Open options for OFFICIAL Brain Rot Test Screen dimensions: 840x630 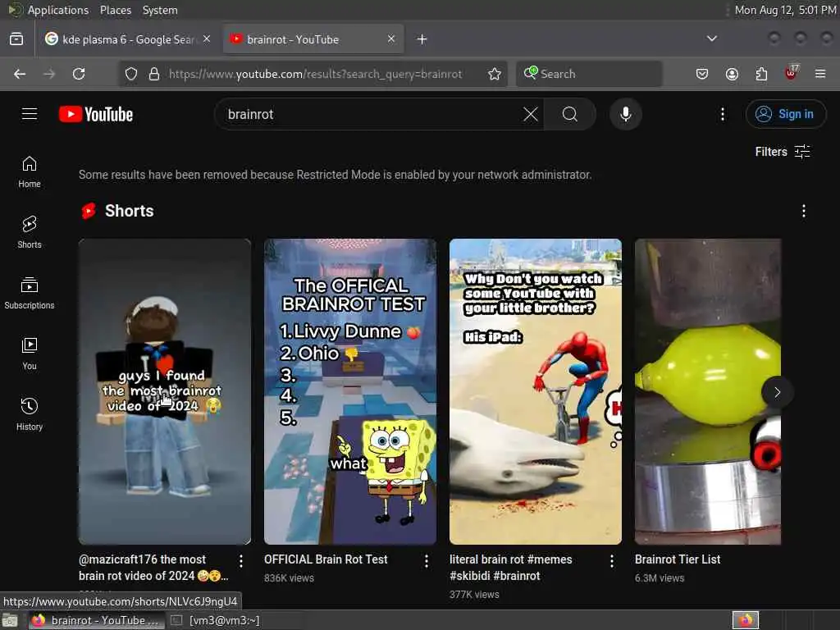[x=427, y=561]
